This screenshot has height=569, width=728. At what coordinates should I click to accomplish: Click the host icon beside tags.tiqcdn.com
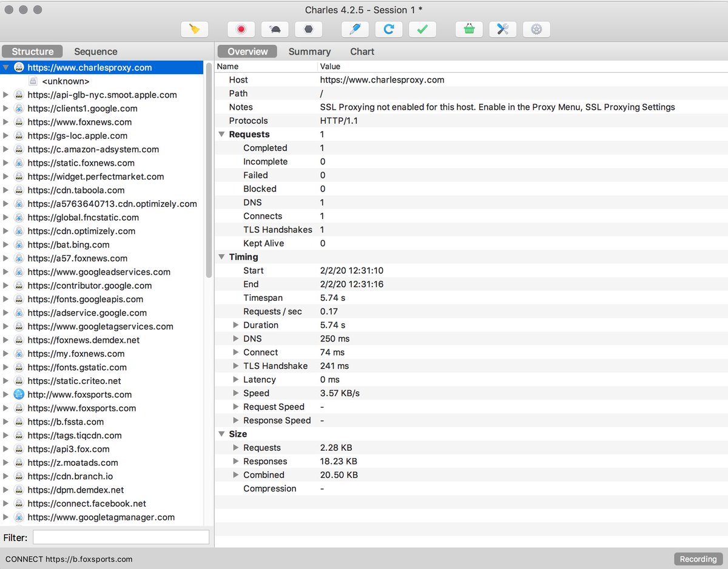point(19,436)
